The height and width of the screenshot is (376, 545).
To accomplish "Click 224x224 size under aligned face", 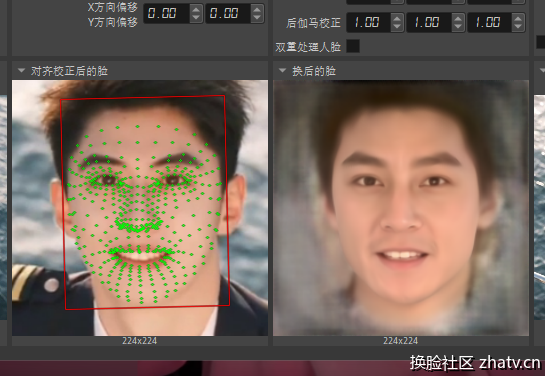I will click(139, 341).
